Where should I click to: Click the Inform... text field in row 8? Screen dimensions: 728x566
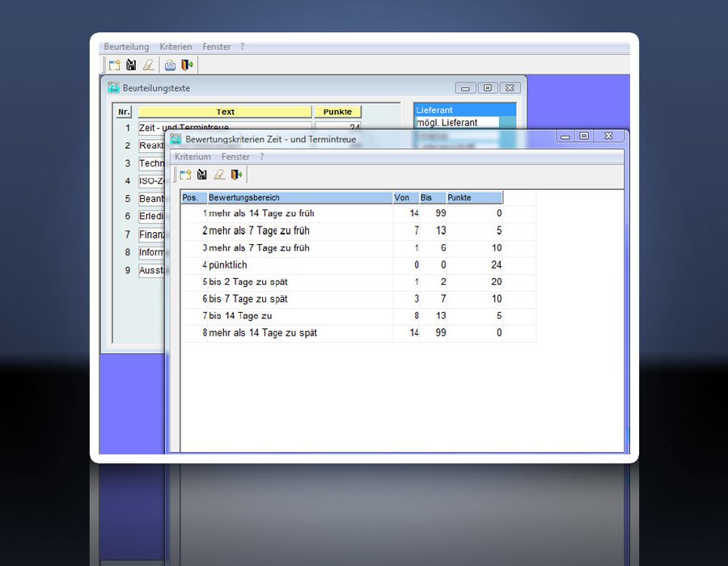point(151,252)
